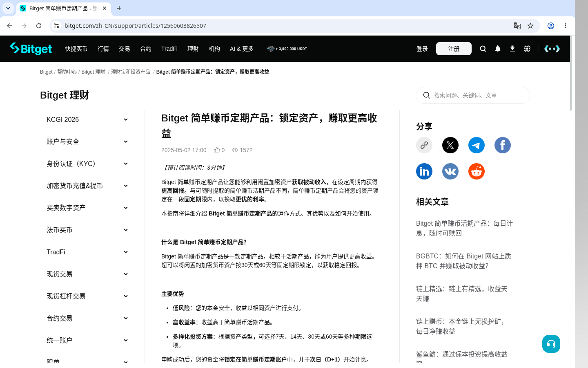Expand the 现货交易 sidebar section
The image size is (588, 368).
coord(87,274)
